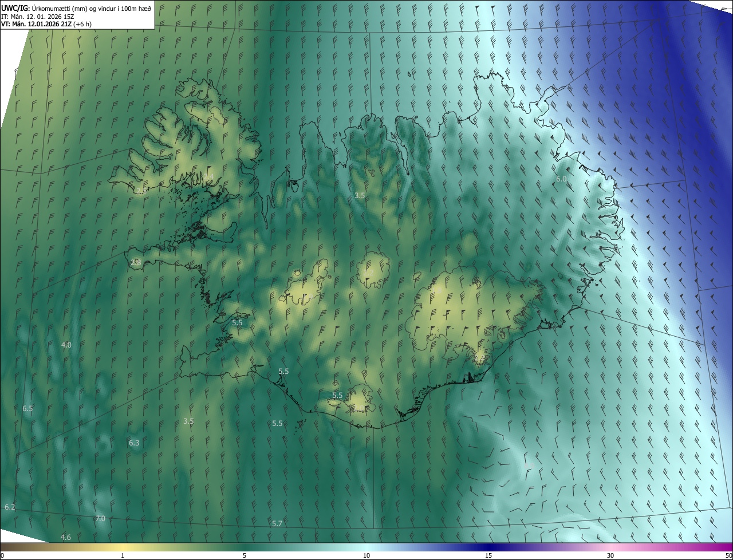Click the 4.0 value west of Iceland
Viewport: 733px width, 560px height.
[66, 345]
